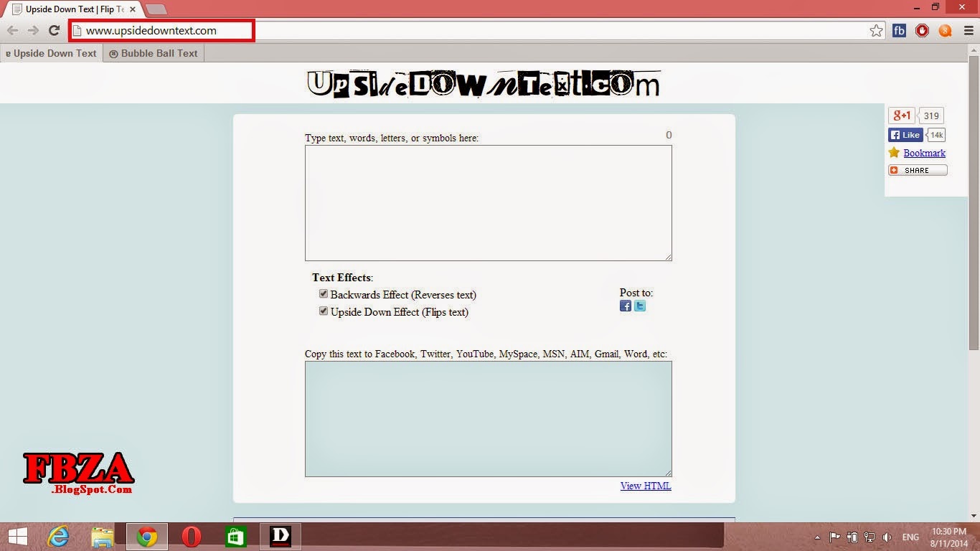
Task: Open the Bookmark link
Action: pos(924,153)
